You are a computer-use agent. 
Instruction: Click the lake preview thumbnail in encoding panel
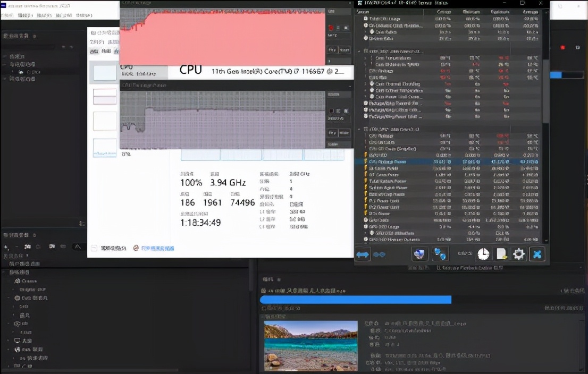[311, 345]
